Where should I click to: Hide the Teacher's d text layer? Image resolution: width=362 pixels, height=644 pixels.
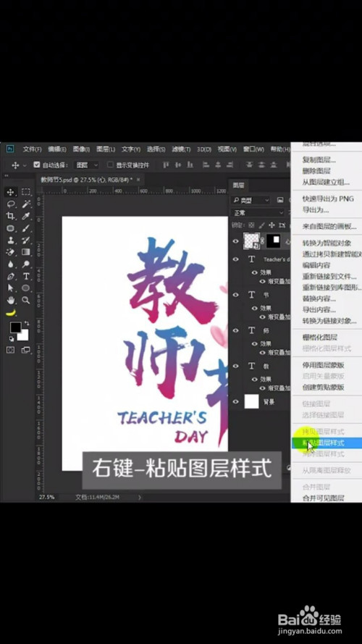235,259
